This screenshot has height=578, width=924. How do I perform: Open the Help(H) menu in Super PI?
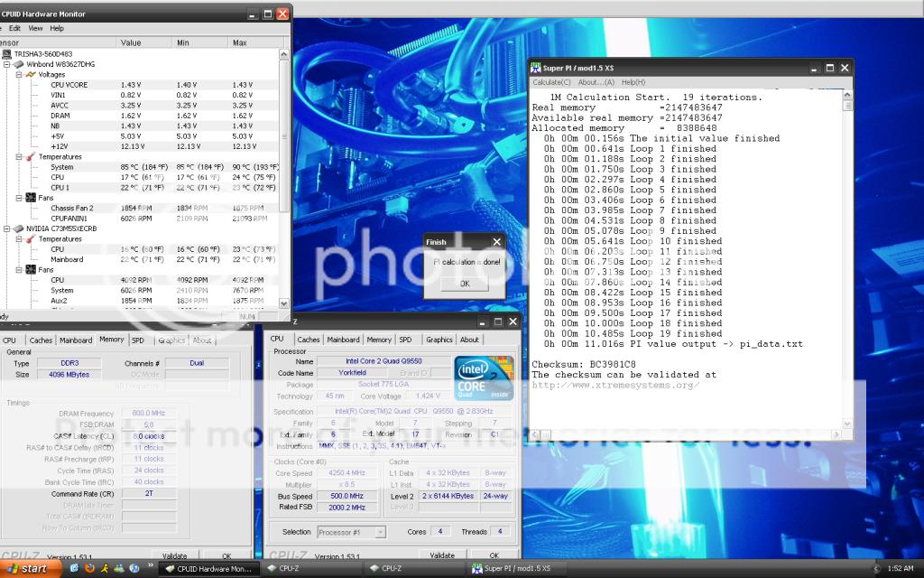click(x=633, y=82)
